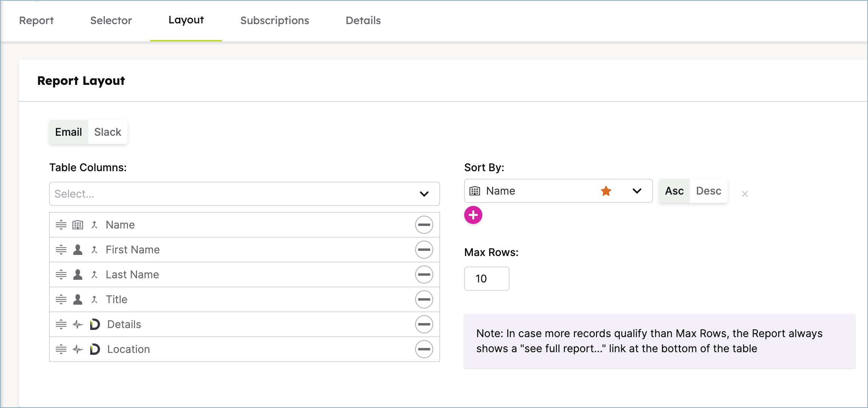
Task: Click the merge arrow icon in the Title row
Action: (x=94, y=299)
